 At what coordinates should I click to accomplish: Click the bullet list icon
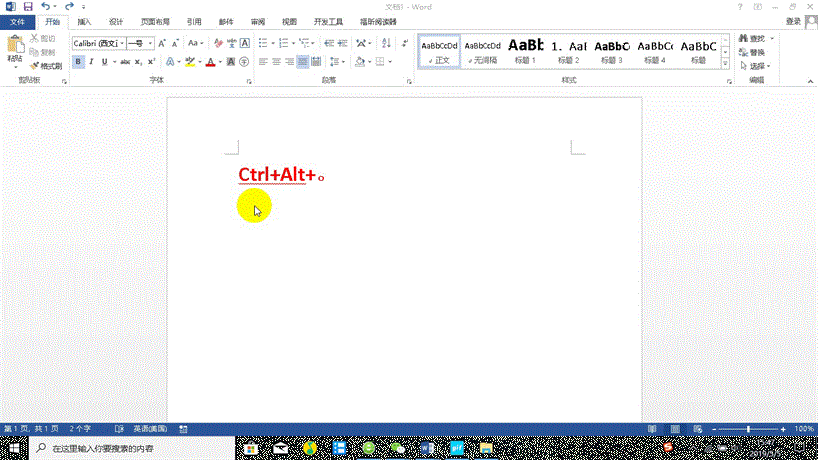coord(261,43)
